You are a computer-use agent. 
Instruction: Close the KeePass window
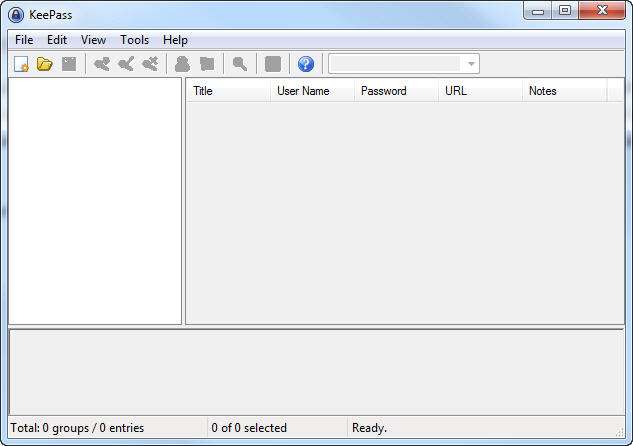[x=602, y=10]
